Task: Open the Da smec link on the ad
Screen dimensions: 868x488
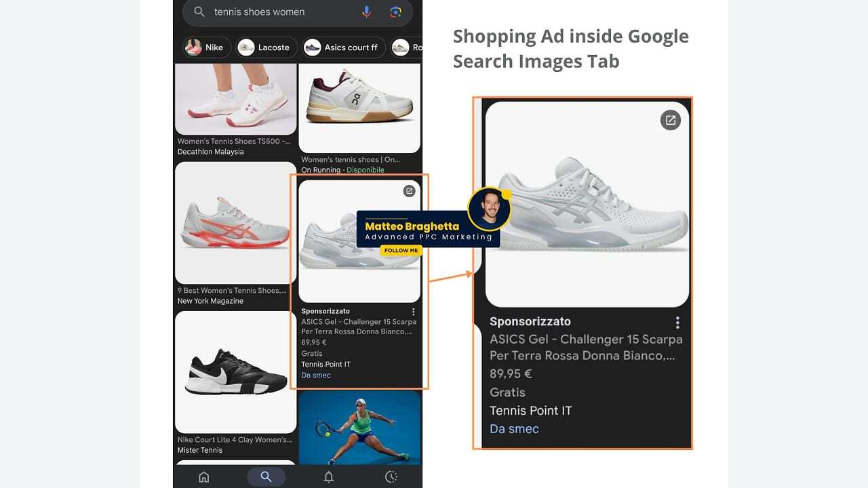Action: 315,375
